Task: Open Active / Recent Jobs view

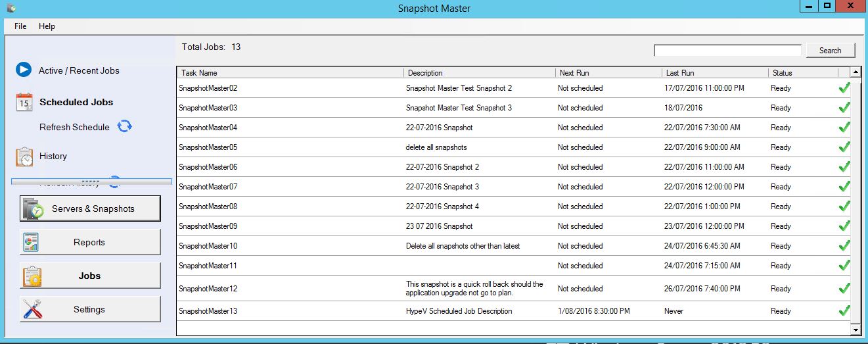Action: (x=79, y=70)
